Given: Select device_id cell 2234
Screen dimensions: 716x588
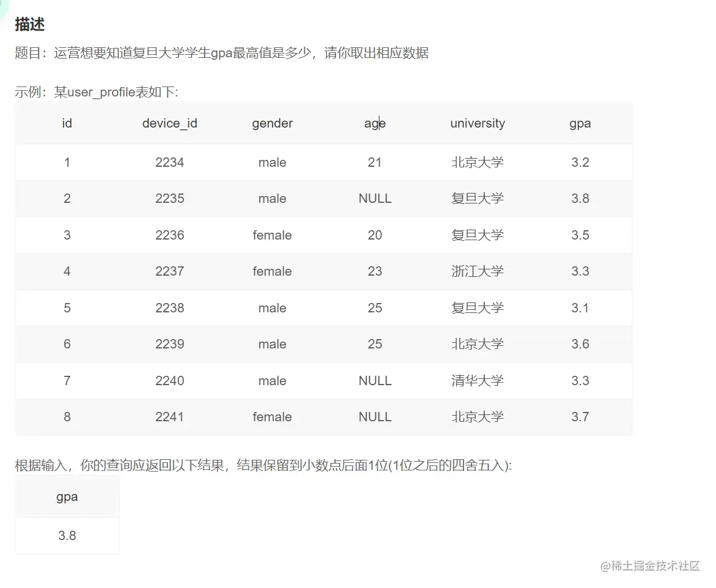Looking at the screenshot, I should (x=170, y=162).
